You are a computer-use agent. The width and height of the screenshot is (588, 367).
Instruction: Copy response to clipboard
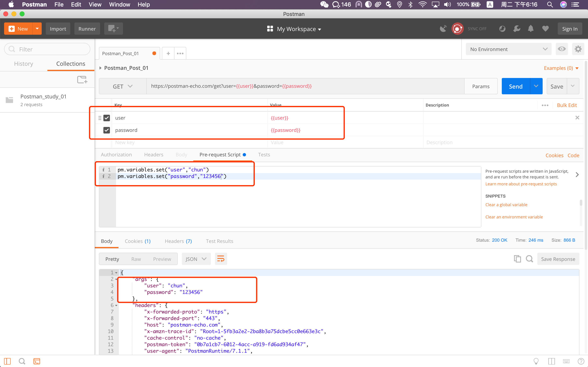click(517, 259)
